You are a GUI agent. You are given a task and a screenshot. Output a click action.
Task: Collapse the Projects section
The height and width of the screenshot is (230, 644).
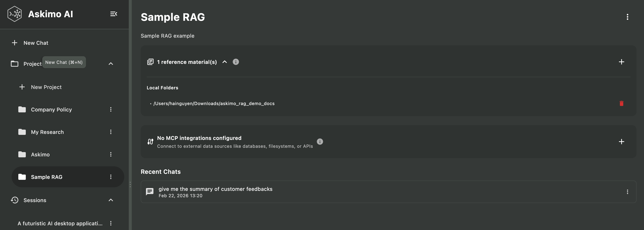[111, 64]
